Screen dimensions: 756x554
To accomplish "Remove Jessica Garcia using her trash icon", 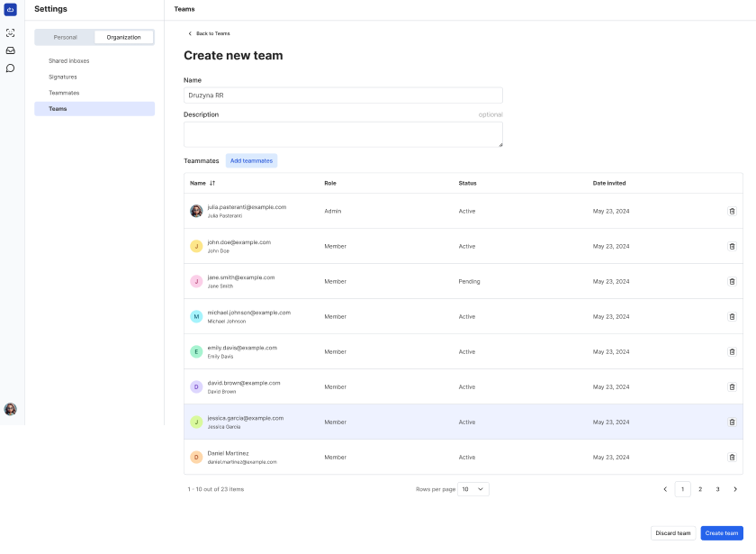I will 732,422.
